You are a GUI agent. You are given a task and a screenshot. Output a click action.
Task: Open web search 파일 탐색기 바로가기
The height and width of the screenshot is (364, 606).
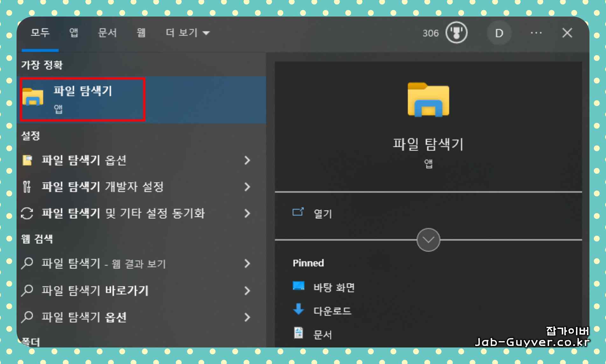click(x=142, y=291)
